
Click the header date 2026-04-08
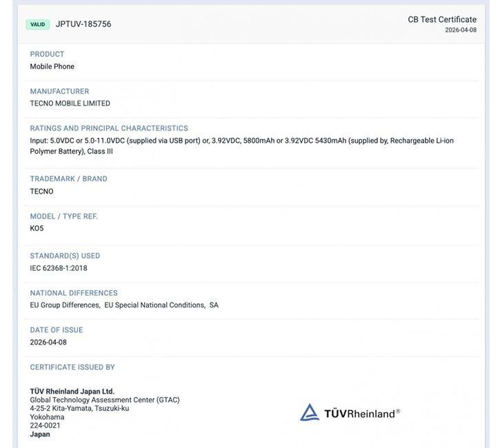(461, 30)
